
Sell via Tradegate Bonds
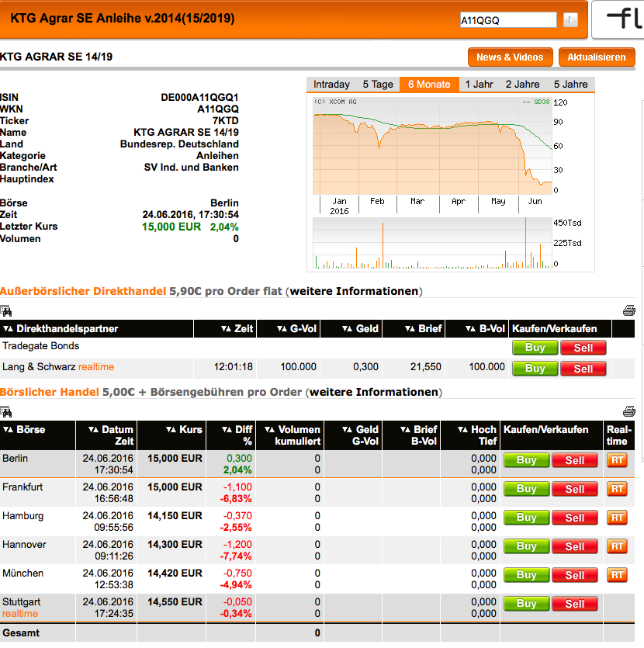(583, 348)
